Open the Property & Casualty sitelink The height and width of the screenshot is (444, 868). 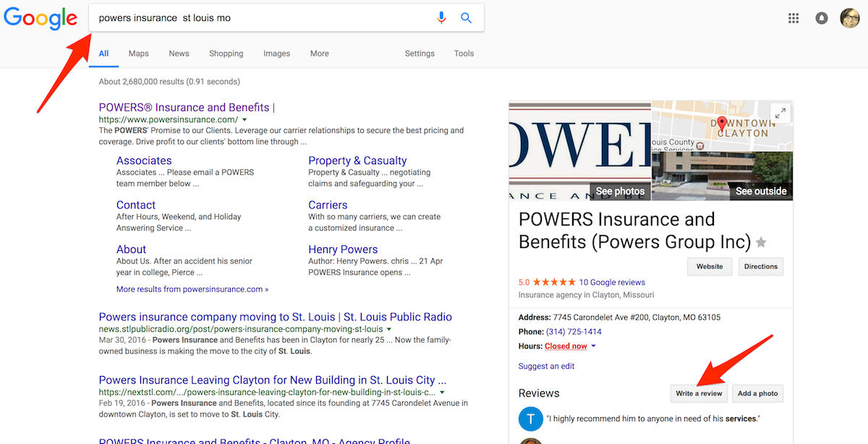[x=357, y=161]
